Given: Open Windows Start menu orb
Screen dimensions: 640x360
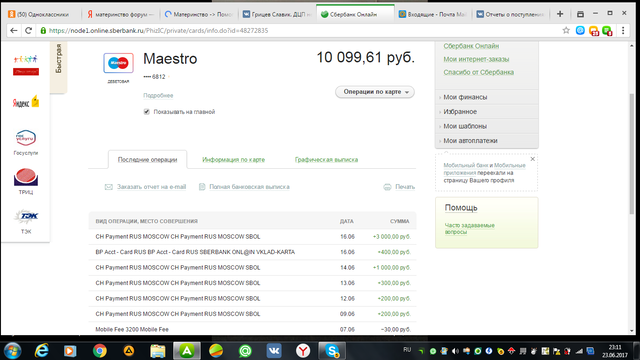Looking at the screenshot, I should pyautogui.click(x=12, y=351).
